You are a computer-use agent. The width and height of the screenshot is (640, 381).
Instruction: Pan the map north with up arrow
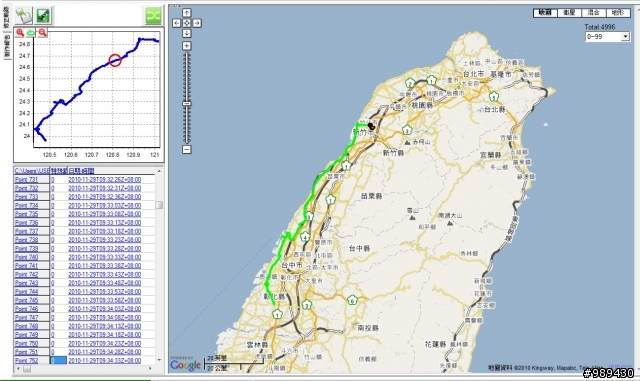click(187, 13)
